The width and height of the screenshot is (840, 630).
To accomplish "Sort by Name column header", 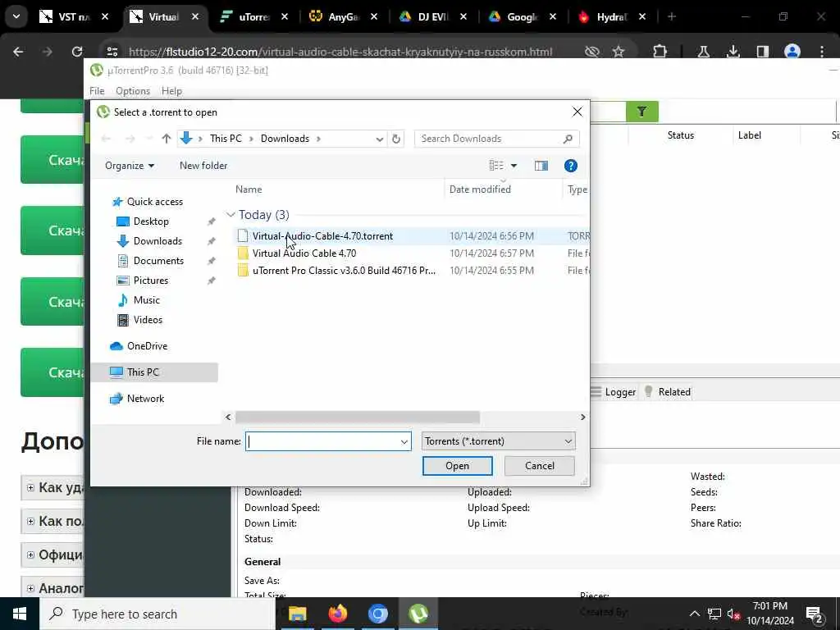I will click(x=249, y=189).
